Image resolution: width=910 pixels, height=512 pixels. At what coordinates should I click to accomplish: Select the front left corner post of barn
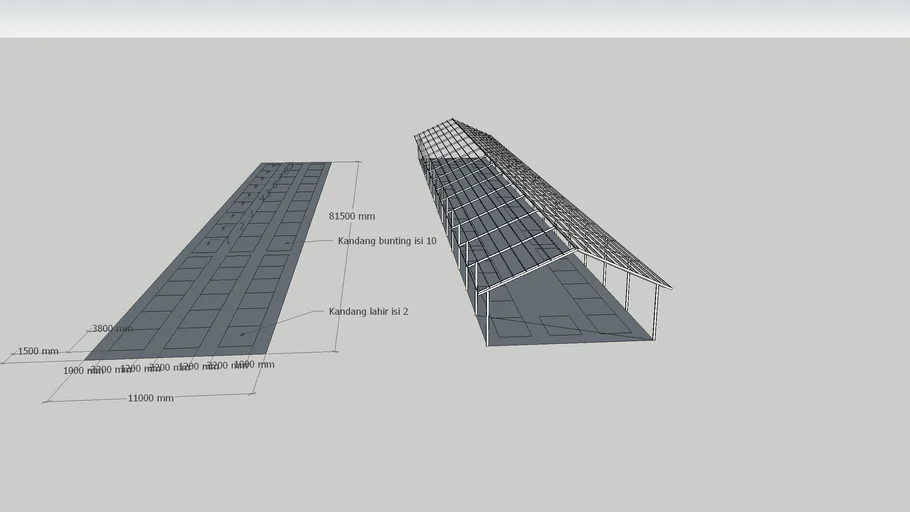click(487, 320)
